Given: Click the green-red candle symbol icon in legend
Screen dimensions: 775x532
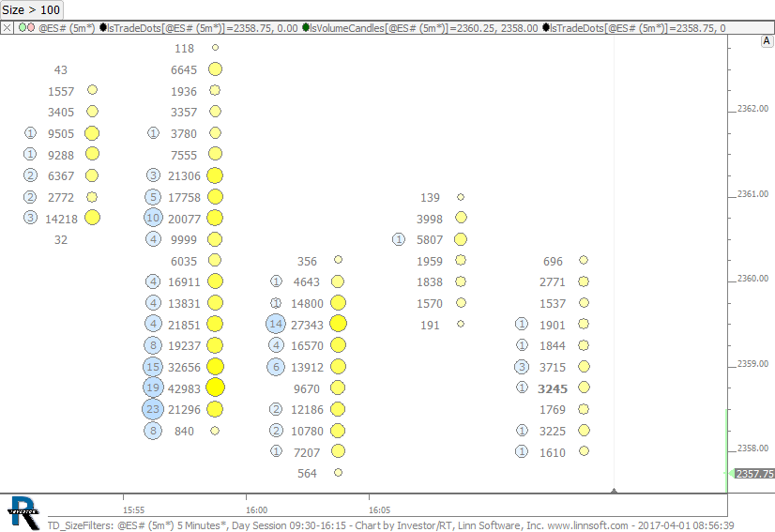Looking at the screenshot, I should 26,28.
